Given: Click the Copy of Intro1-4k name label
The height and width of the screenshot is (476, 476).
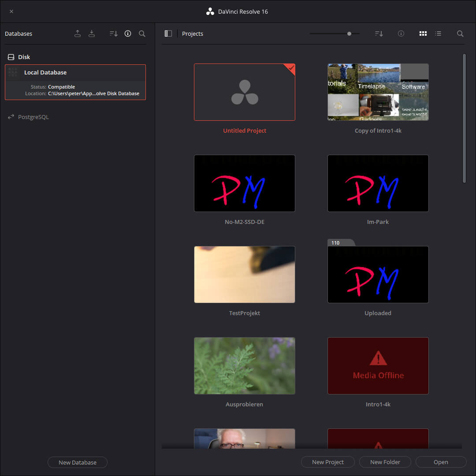Looking at the screenshot, I should (378, 130).
